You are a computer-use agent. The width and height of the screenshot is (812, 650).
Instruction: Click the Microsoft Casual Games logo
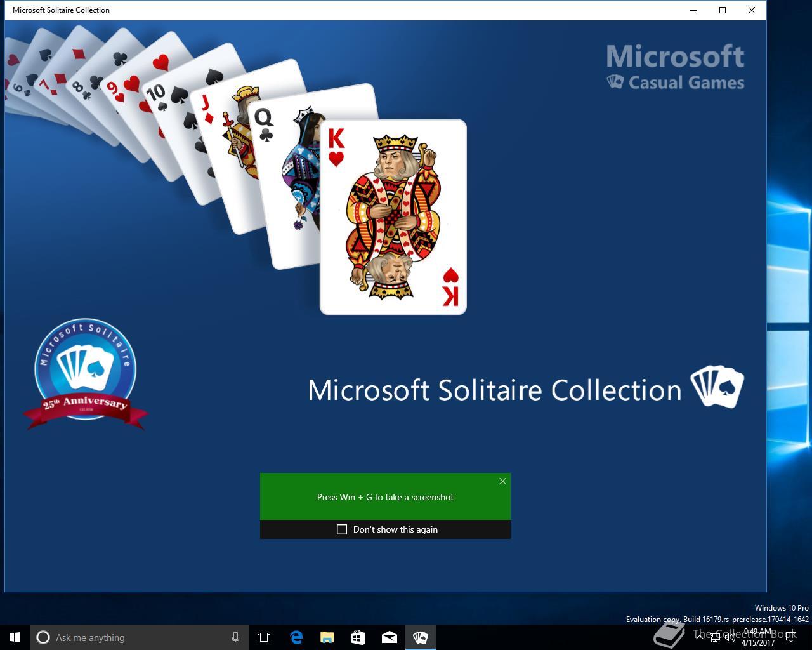coord(675,67)
